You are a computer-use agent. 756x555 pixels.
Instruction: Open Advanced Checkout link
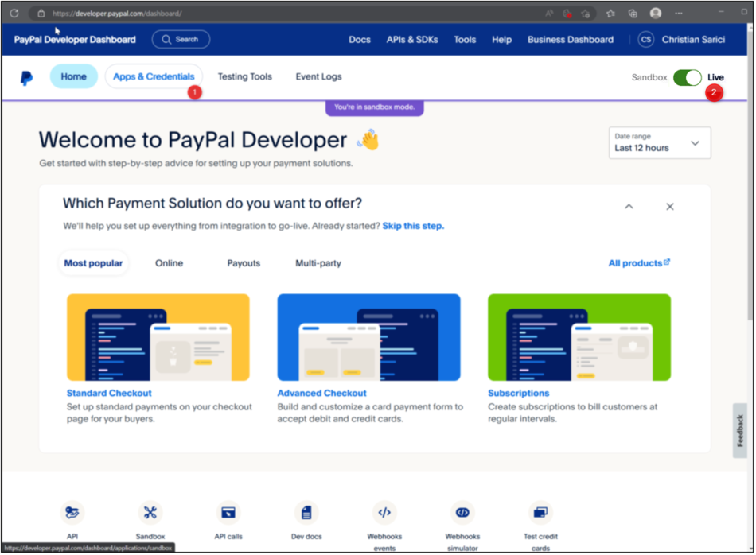pyautogui.click(x=322, y=394)
